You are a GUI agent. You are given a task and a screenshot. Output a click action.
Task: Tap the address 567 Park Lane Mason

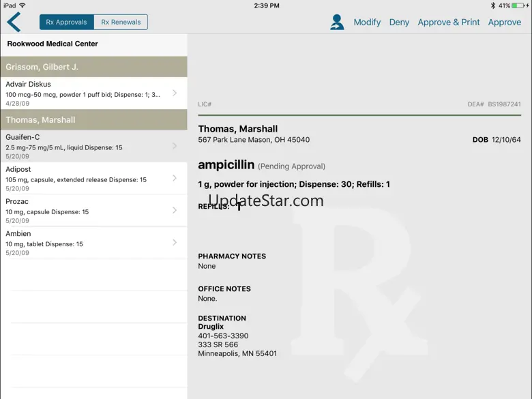point(254,140)
